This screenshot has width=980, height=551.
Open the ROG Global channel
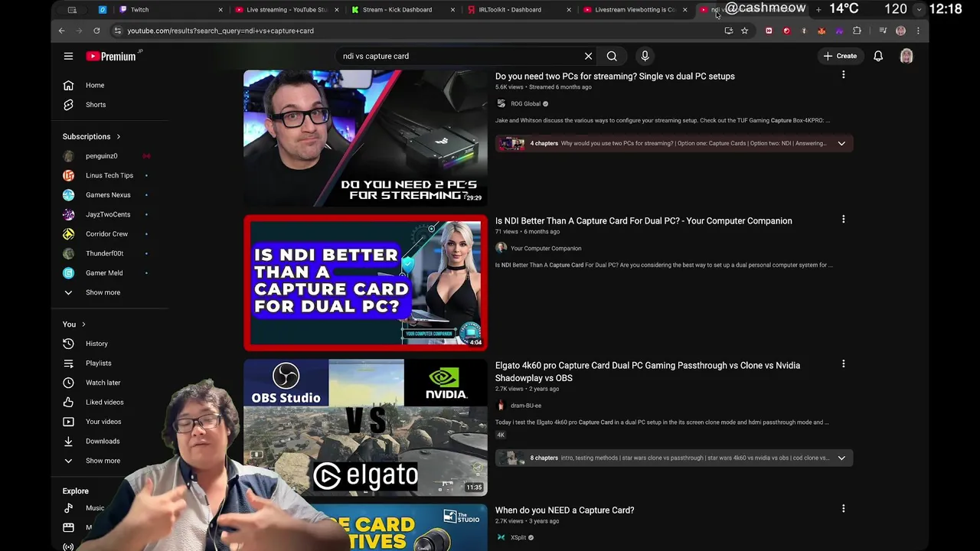[x=525, y=104]
